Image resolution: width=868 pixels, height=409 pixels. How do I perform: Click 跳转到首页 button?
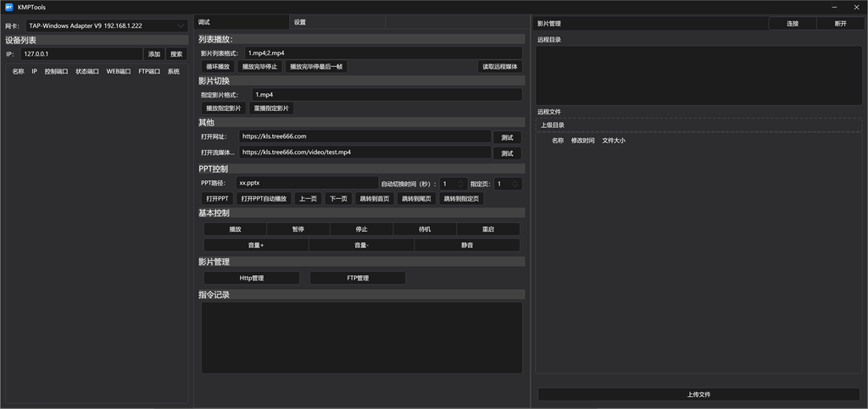click(x=374, y=199)
